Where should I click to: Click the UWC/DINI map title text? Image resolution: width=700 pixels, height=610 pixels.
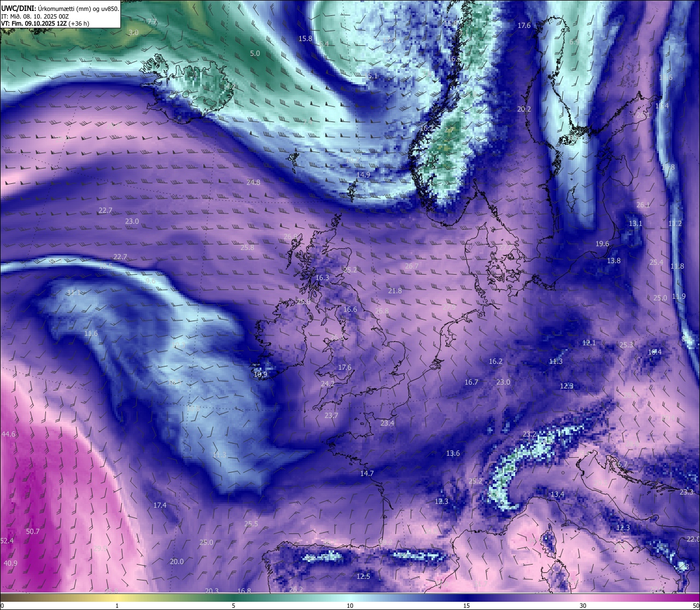click(60, 9)
